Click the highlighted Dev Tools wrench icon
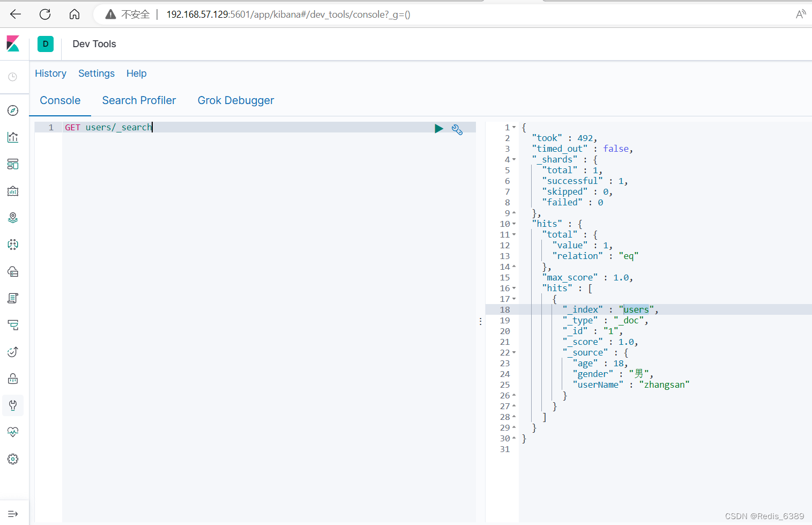The image size is (812, 525). (13, 405)
